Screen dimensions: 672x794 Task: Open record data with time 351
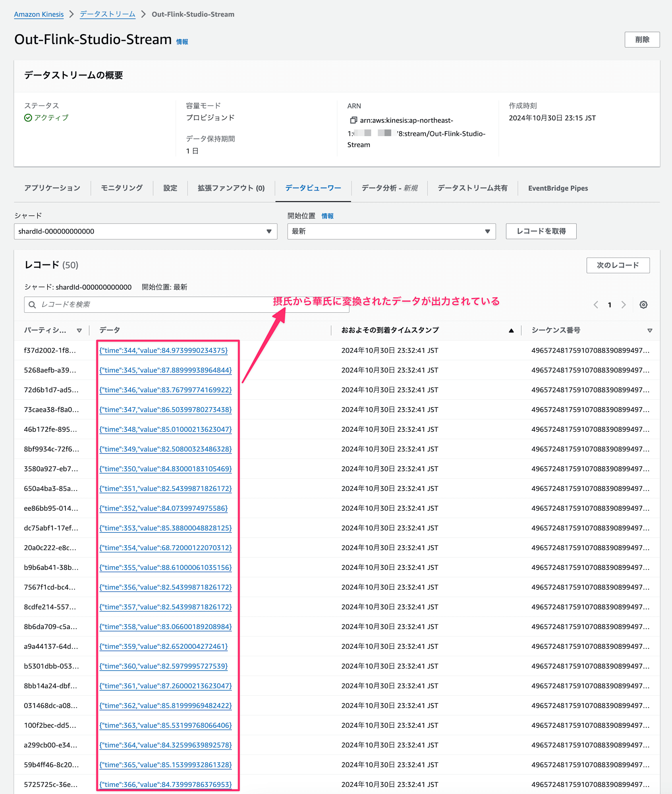tap(165, 488)
